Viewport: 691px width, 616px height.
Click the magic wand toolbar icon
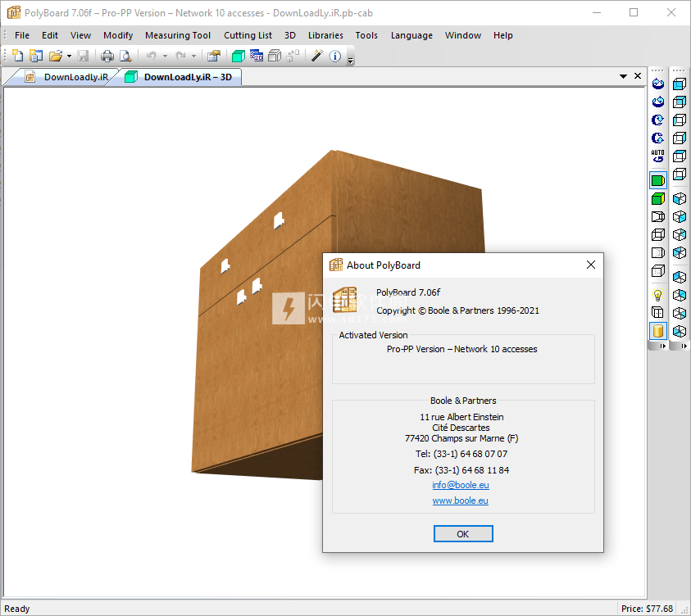click(x=317, y=56)
